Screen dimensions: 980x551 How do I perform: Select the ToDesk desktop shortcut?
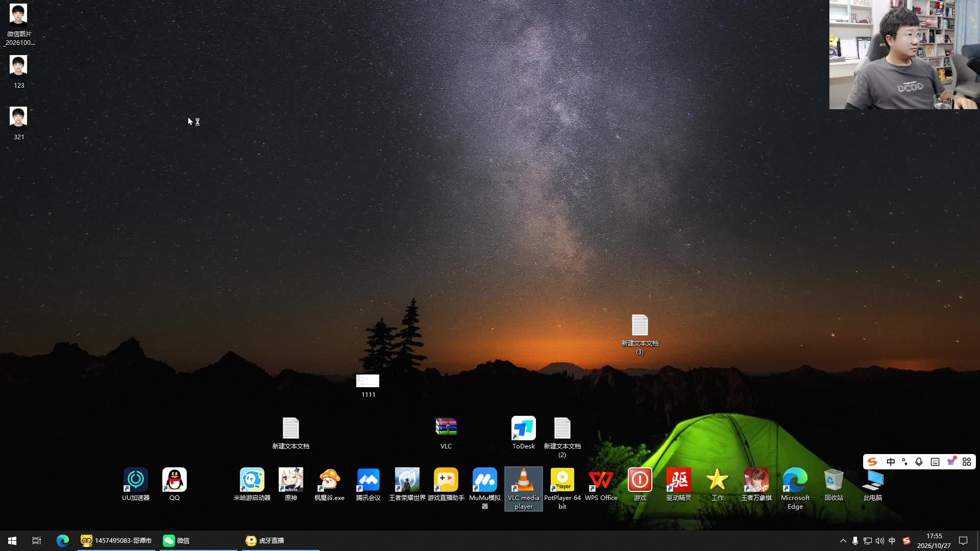click(523, 433)
